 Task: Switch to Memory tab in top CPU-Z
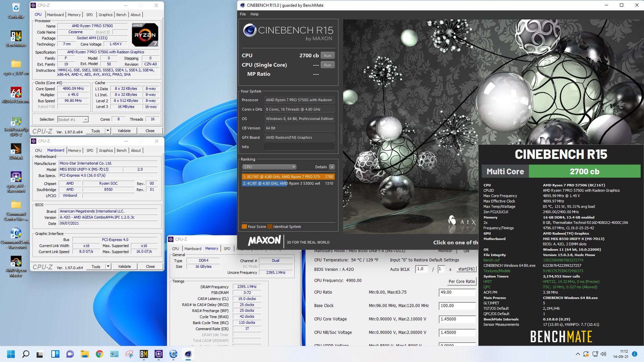point(74,15)
